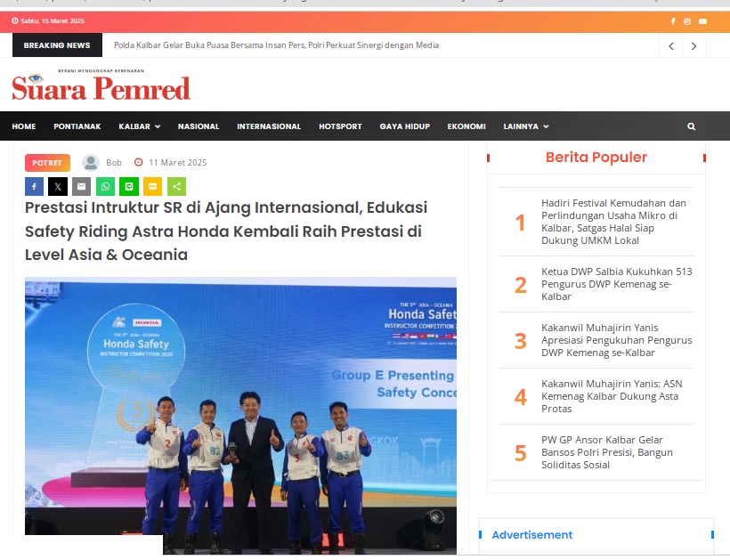Click author avatar next to Bob

(91, 162)
